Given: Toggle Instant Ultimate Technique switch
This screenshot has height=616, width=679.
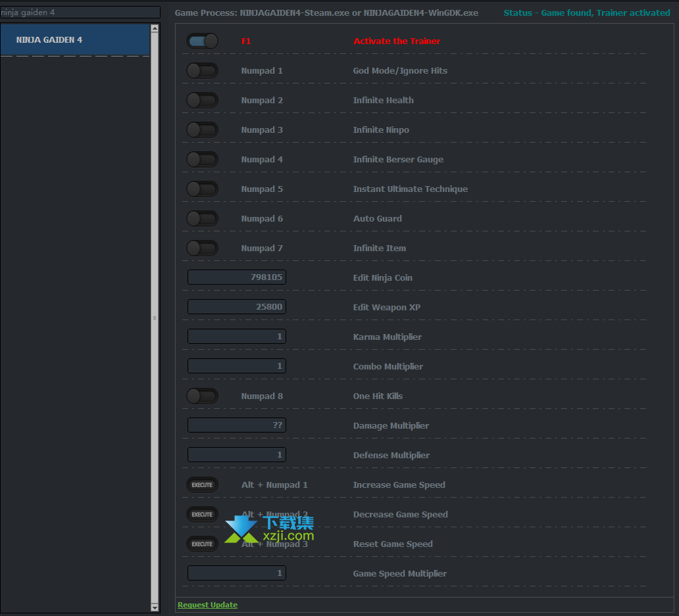Looking at the screenshot, I should [202, 189].
